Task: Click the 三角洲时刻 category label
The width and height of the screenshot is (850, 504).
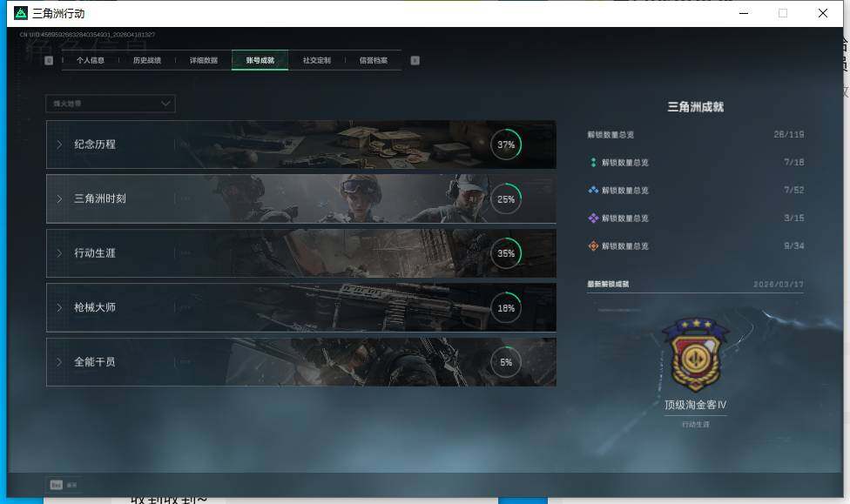Action: click(x=100, y=198)
